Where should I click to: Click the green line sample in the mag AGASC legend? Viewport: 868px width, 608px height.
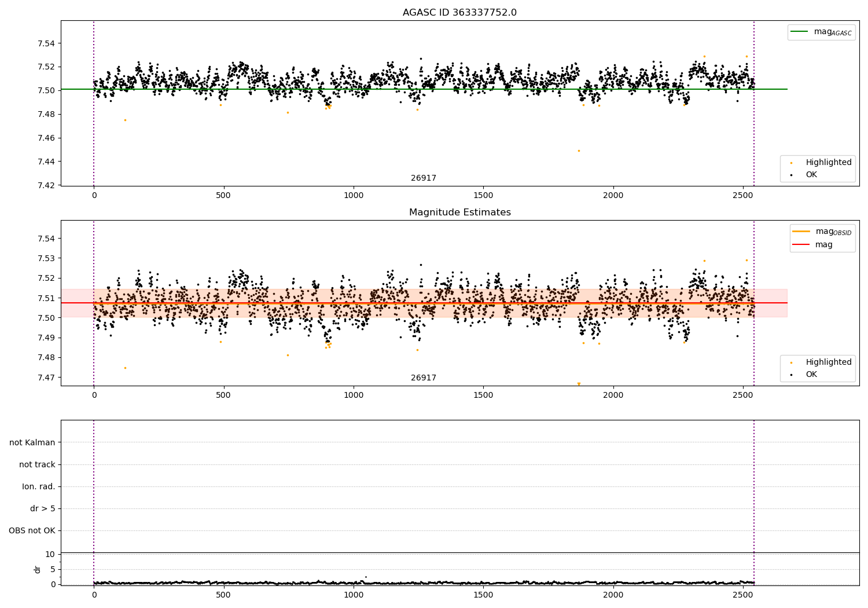tap(800, 32)
